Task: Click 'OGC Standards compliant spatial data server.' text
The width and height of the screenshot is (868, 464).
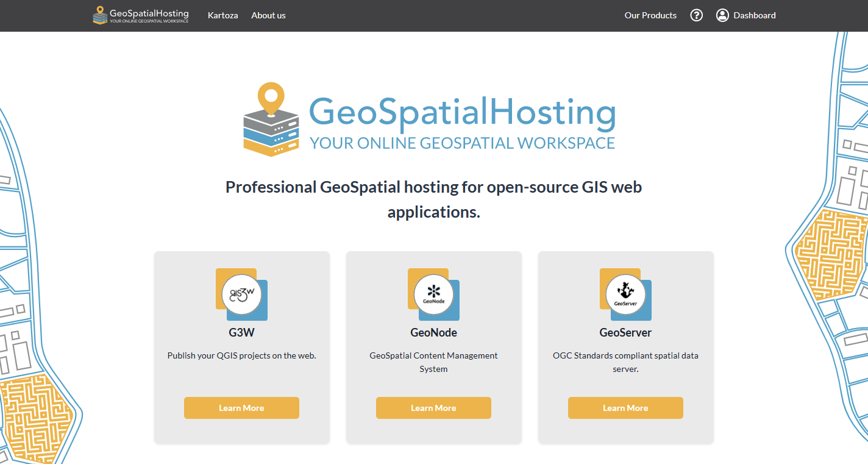Action: [625, 362]
